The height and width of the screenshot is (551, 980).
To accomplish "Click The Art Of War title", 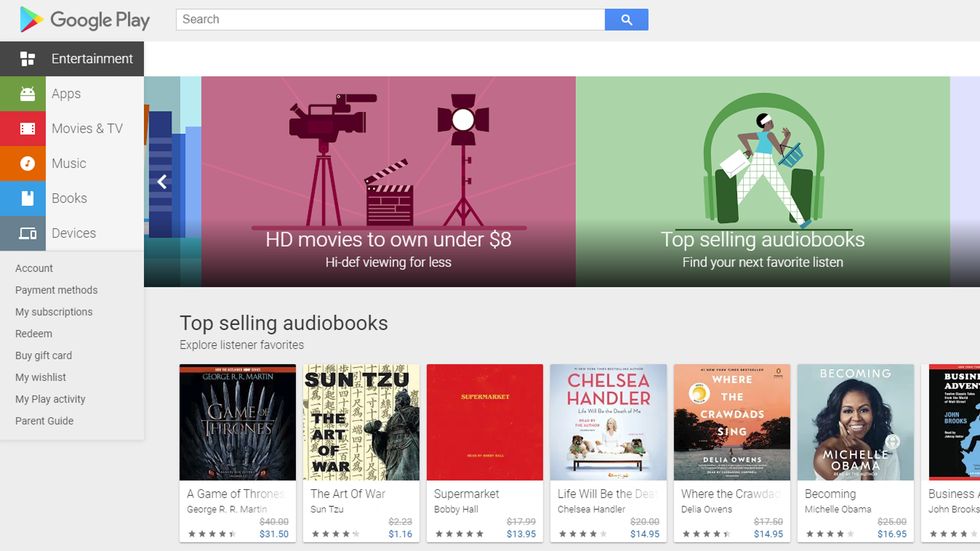I will coord(348,494).
